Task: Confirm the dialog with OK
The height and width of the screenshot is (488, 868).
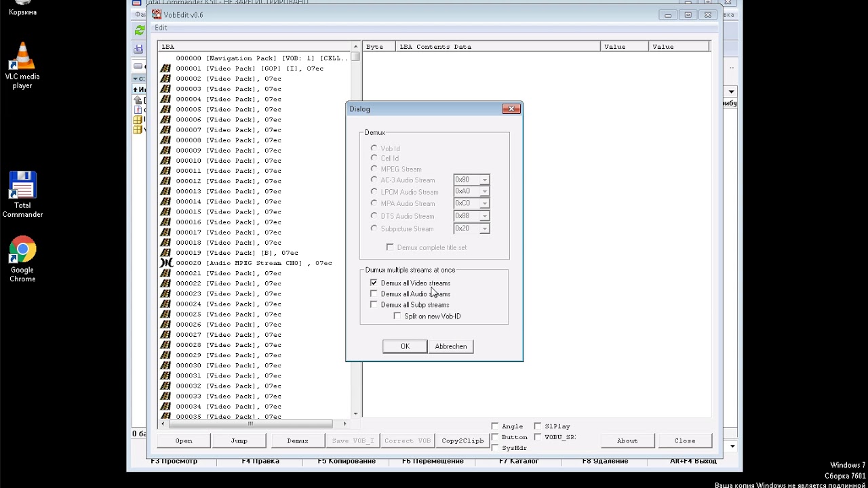Action: (405, 346)
